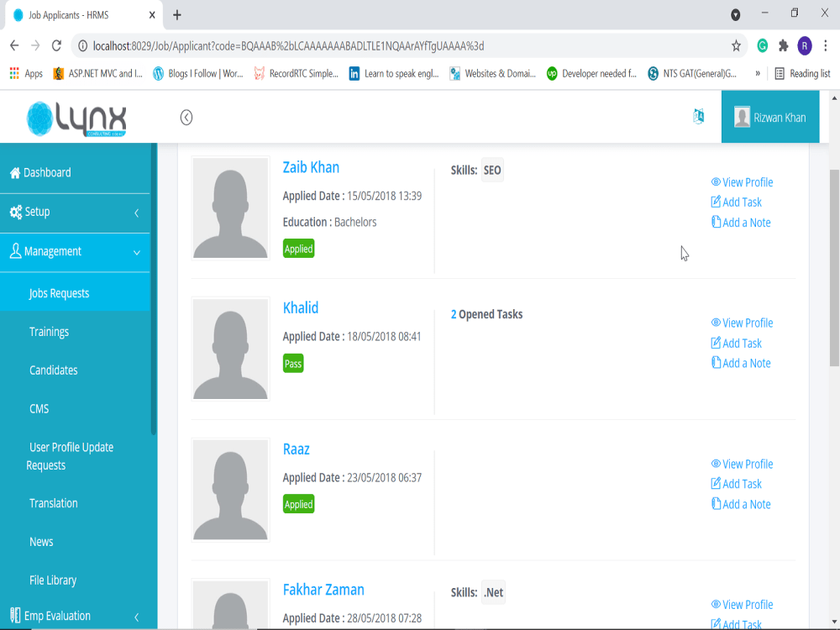The width and height of the screenshot is (840, 630).
Task: Click the address bar URL
Action: click(x=288, y=46)
